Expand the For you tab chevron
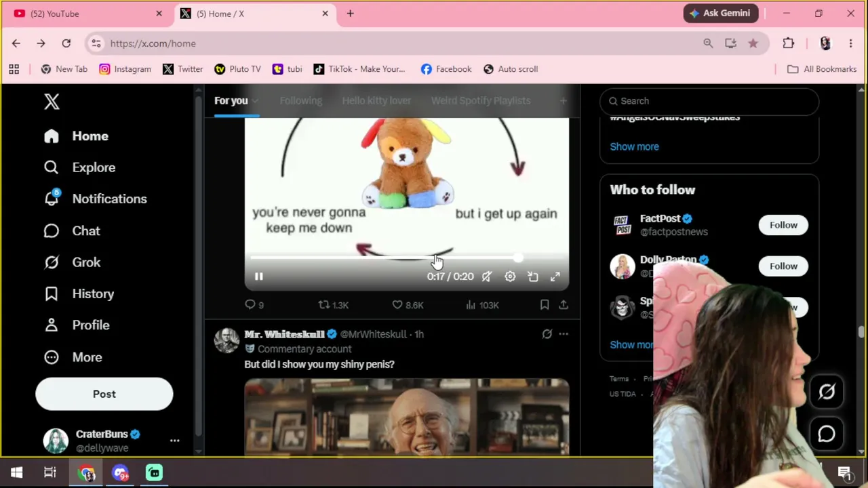 255,101
